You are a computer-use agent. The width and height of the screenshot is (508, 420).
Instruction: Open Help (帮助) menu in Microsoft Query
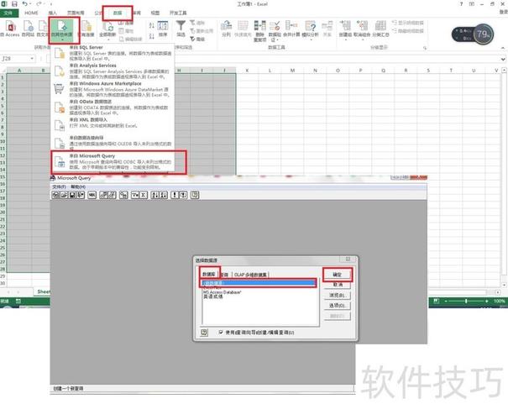tap(78, 187)
